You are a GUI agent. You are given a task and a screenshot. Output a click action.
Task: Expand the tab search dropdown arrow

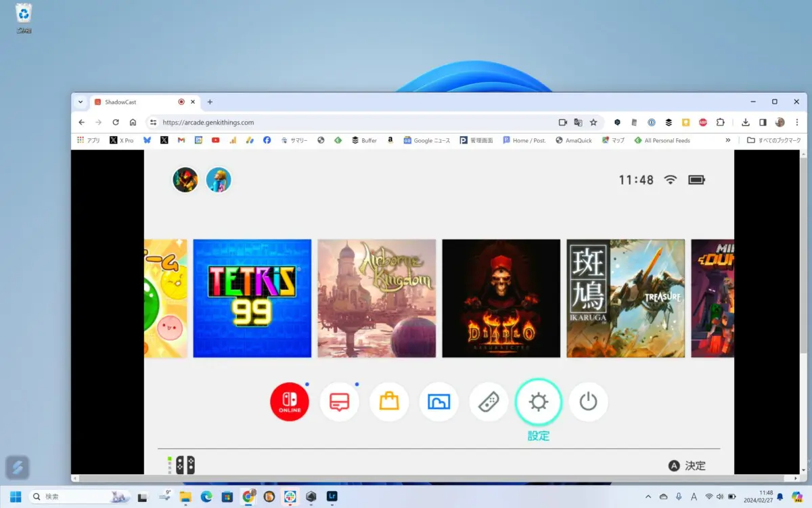81,102
